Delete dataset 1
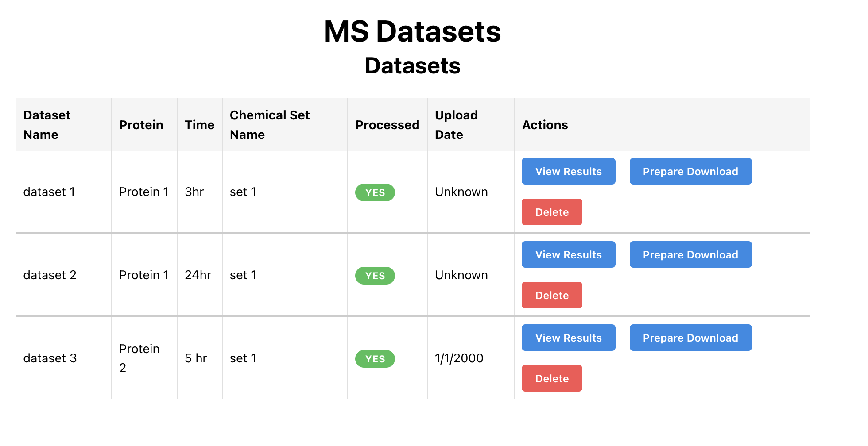This screenshot has width=868, height=446. 551,212
